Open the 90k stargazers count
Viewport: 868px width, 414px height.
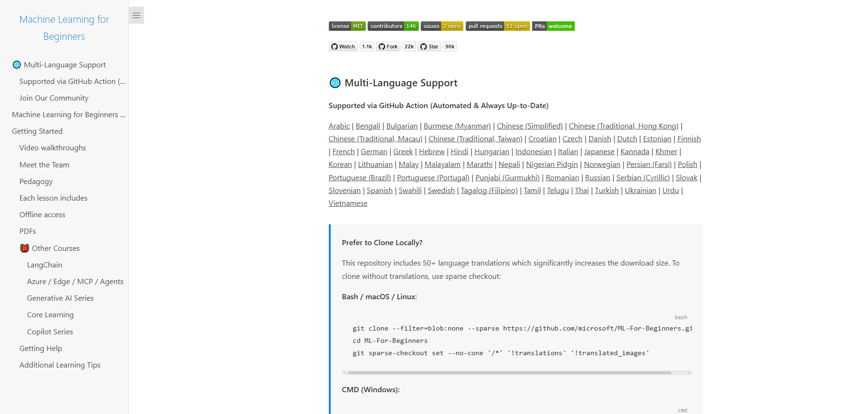[450, 46]
